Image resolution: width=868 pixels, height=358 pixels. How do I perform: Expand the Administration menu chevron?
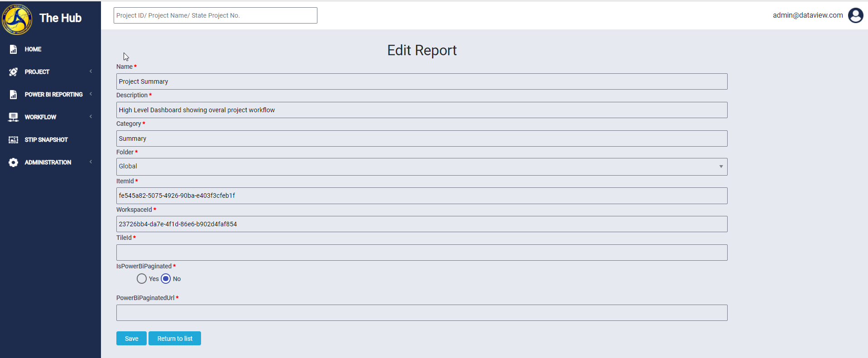[x=91, y=162]
